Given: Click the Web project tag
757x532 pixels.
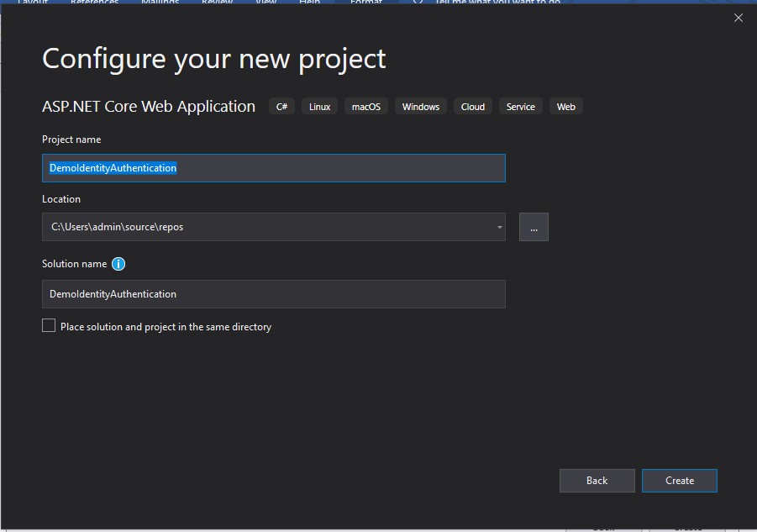Looking at the screenshot, I should click(x=565, y=106).
